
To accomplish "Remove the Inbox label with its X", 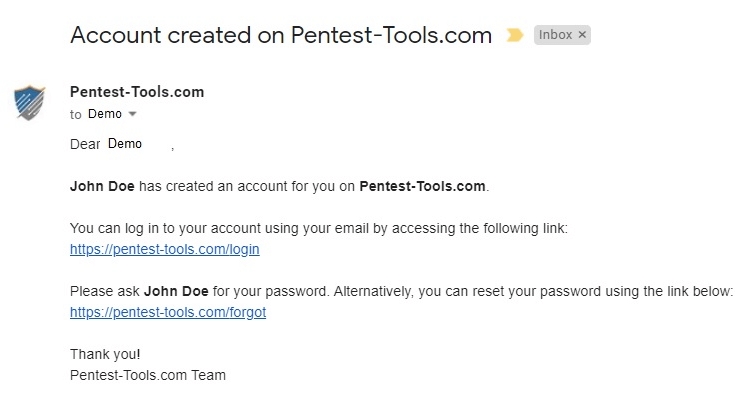I will pyautogui.click(x=582, y=35).
